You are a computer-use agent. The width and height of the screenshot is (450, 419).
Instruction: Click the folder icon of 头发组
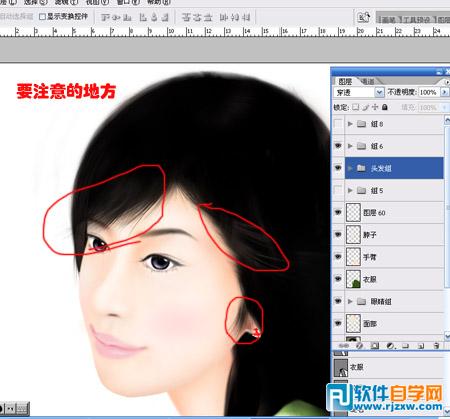click(x=362, y=168)
